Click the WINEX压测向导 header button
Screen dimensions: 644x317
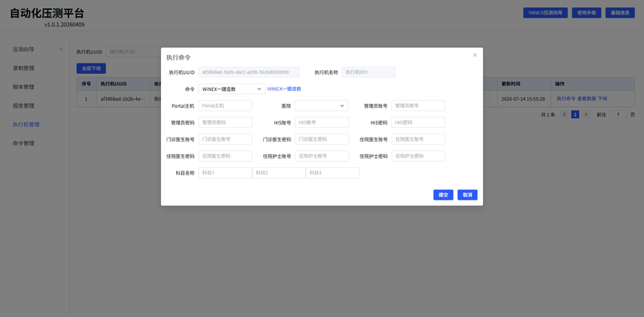click(x=545, y=13)
